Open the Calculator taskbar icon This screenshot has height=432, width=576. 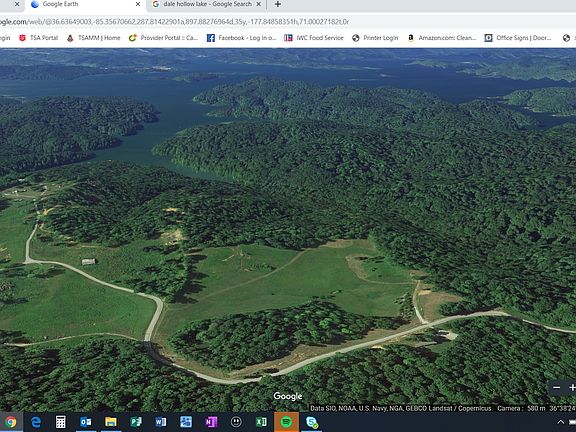pos(61,422)
